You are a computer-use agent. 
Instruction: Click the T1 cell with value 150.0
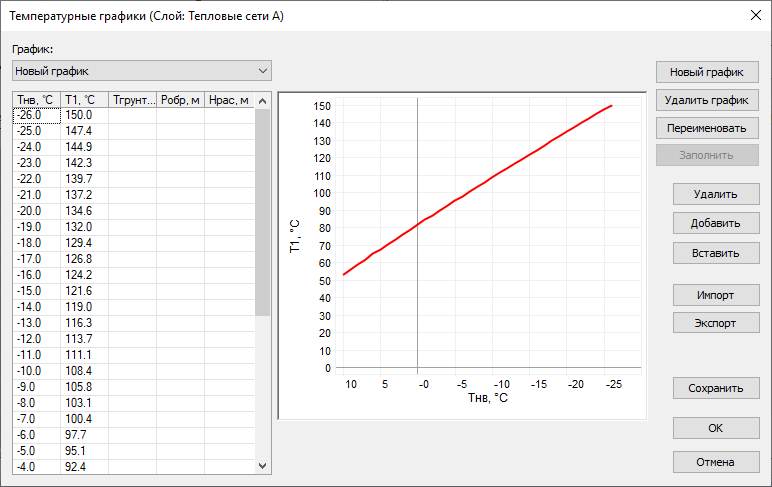(84, 115)
